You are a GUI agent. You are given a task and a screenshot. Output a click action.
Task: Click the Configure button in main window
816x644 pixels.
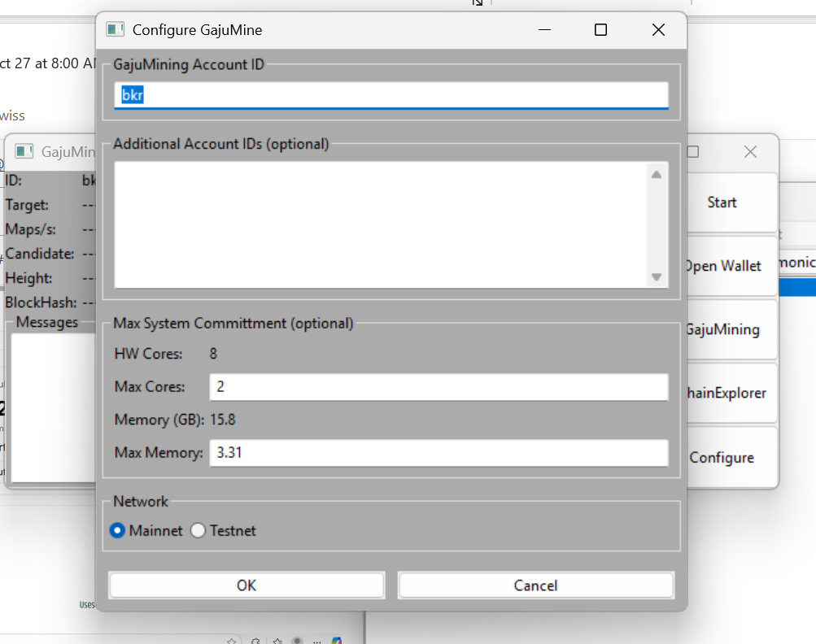pyautogui.click(x=722, y=458)
